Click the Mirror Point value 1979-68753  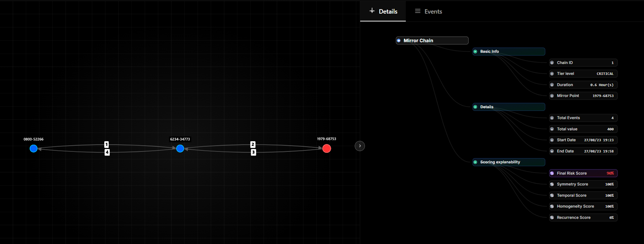(603, 96)
